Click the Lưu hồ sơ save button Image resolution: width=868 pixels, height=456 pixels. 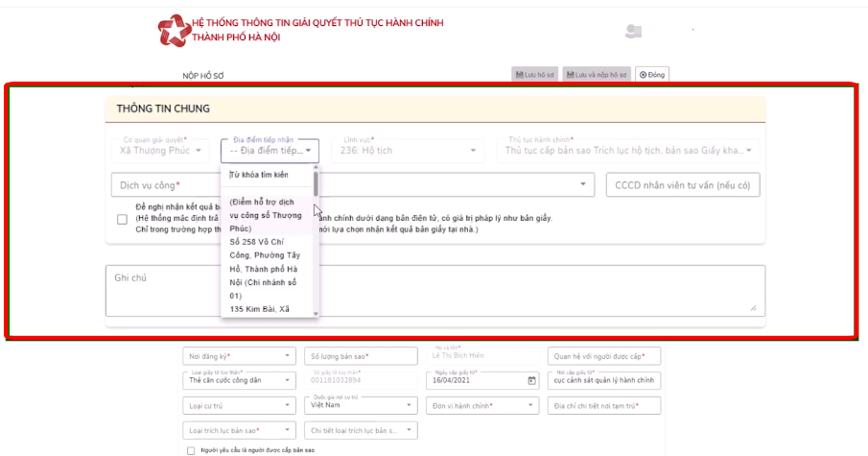click(x=534, y=74)
